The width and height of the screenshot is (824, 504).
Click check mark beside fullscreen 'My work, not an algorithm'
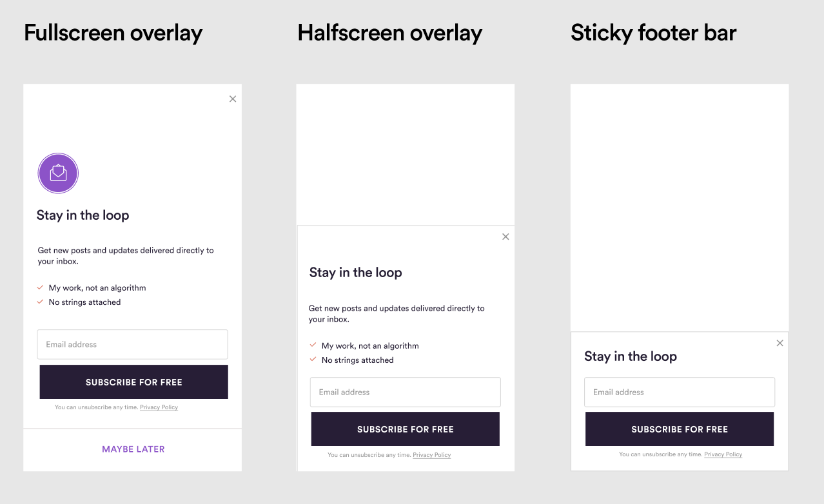(x=40, y=287)
